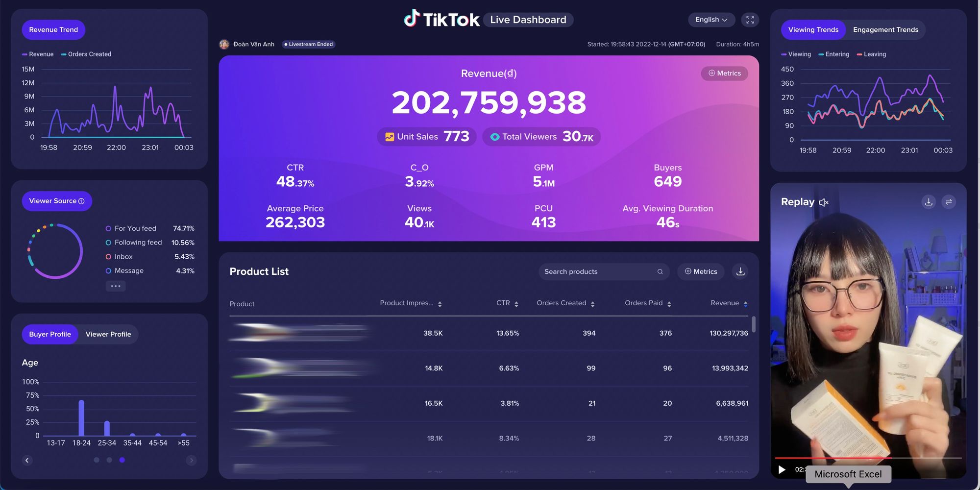Sort the Orders Paid column
The height and width of the screenshot is (490, 980).
(669, 304)
